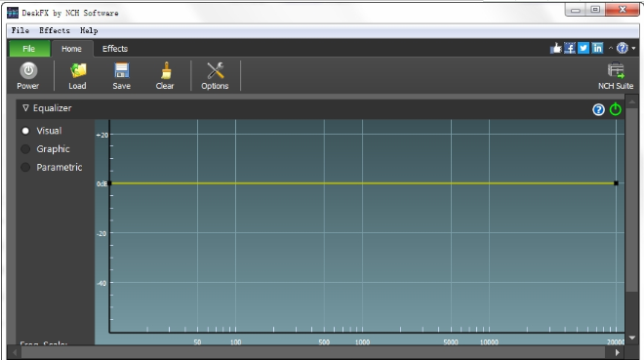644x360 pixels.
Task: Collapse the ribbon with the caret arrow
Action: click(x=611, y=49)
